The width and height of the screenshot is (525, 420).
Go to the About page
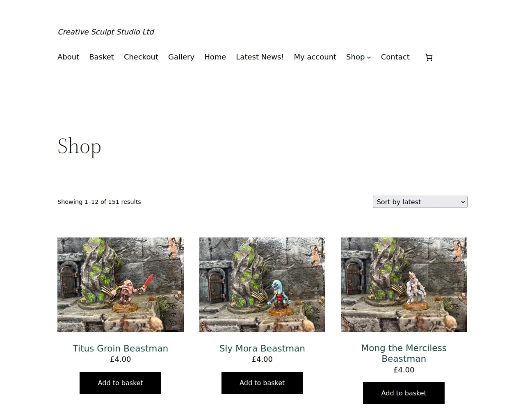coord(68,57)
